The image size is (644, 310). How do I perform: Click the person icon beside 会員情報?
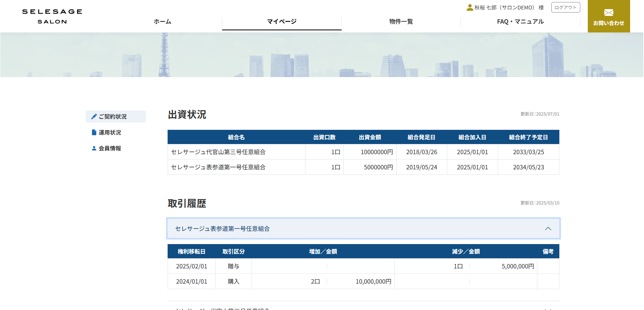pos(94,148)
